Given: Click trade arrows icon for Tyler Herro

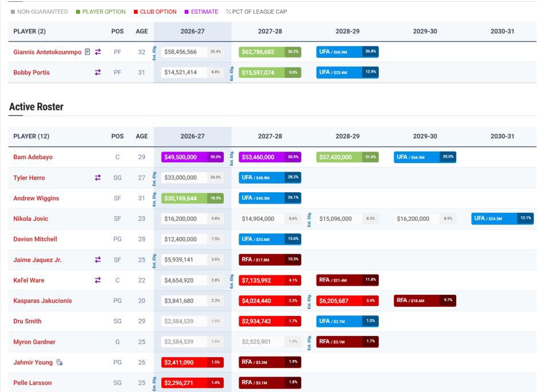Looking at the screenshot, I should click(98, 177).
